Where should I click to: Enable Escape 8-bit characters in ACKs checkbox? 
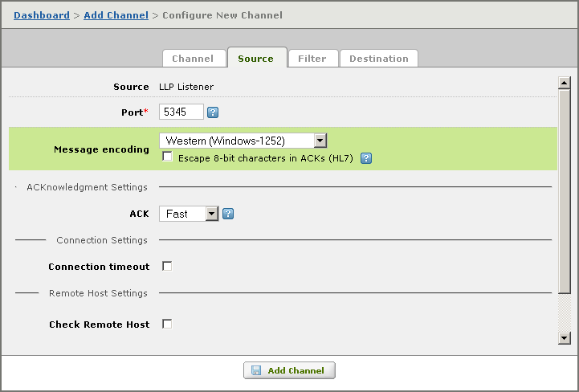coord(167,157)
